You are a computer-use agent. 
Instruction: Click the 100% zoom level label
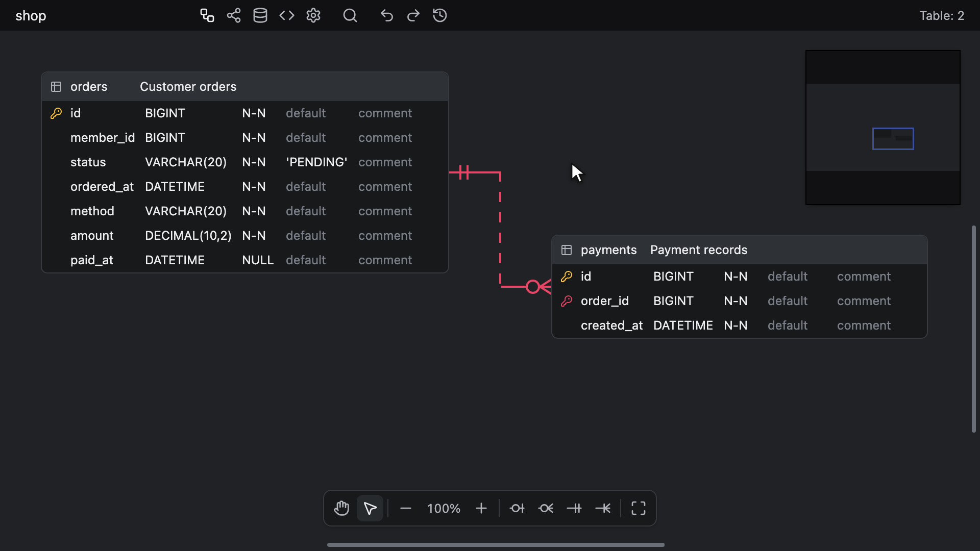[444, 508]
